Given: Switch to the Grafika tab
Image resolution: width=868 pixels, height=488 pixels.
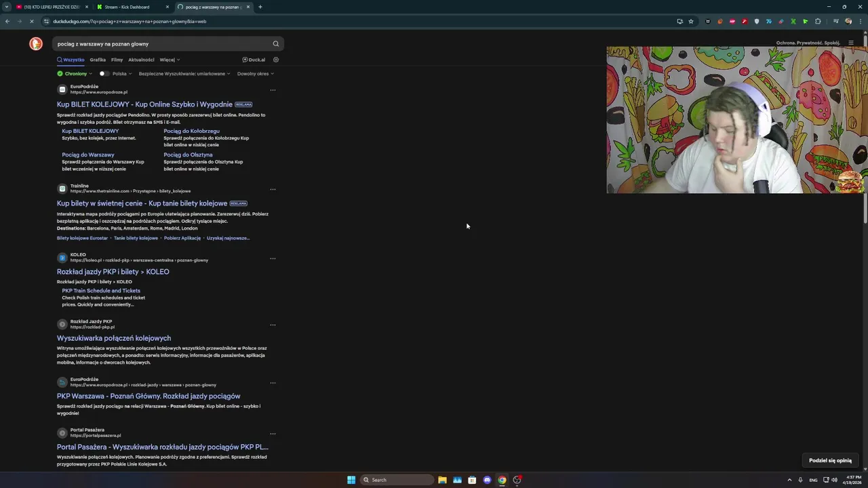Looking at the screenshot, I should click(x=98, y=60).
